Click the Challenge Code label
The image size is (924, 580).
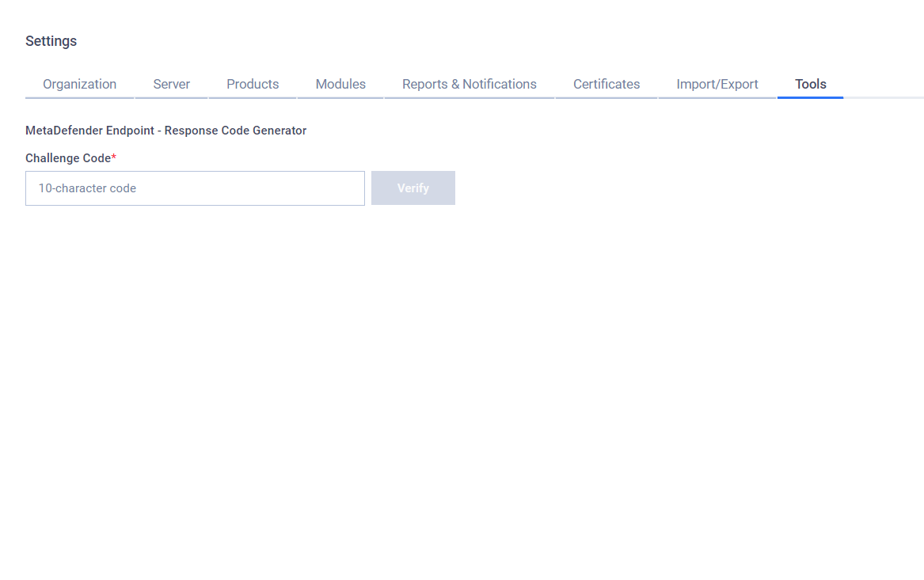click(x=70, y=158)
